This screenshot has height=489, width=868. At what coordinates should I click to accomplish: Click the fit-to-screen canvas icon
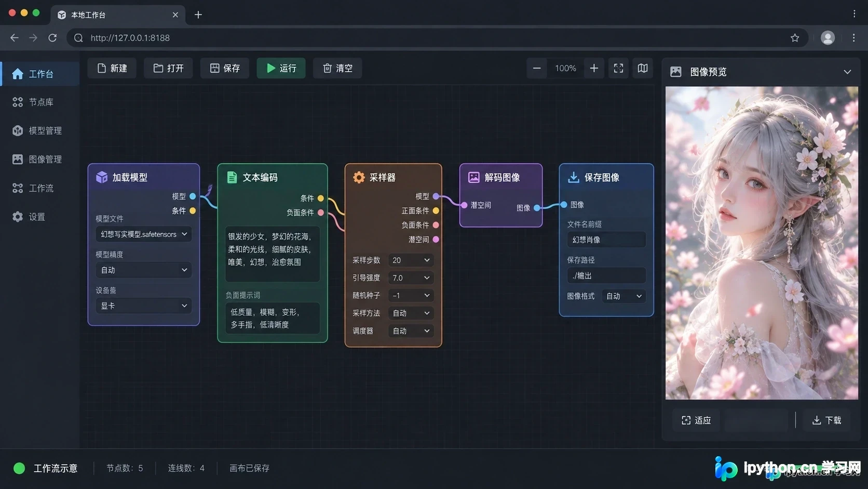click(618, 68)
